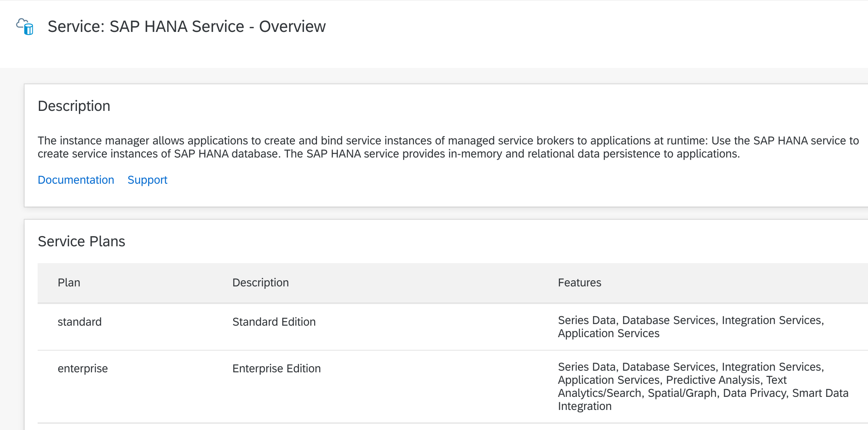Click the 'Description' section heading above the paragraph

[74, 106]
